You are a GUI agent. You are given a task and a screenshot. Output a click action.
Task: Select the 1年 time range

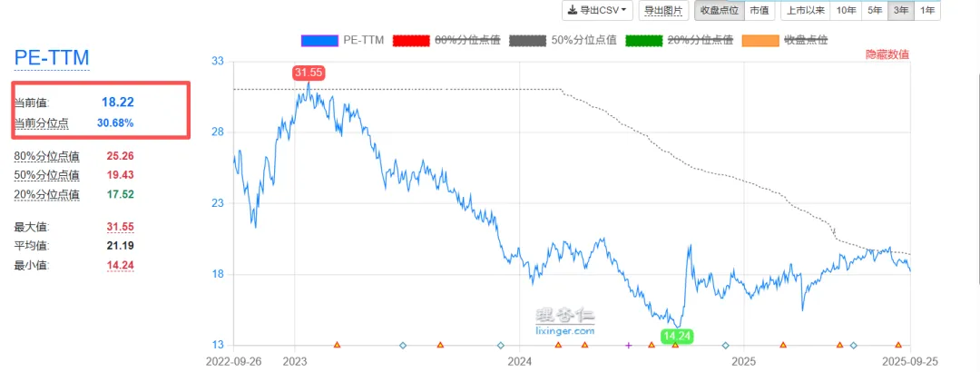(x=927, y=10)
